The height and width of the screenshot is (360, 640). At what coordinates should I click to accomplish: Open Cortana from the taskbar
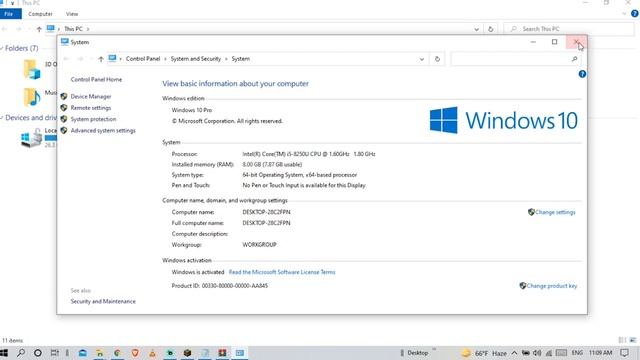coord(38,353)
